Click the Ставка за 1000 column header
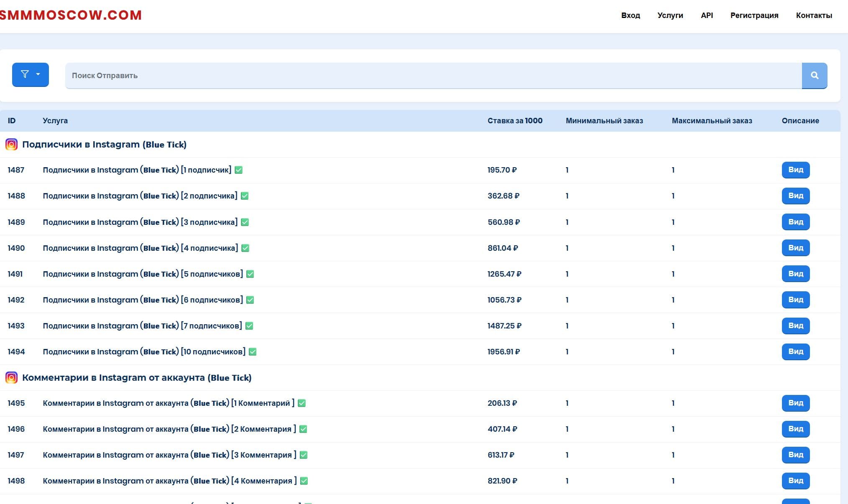This screenshot has height=504, width=848. point(515,121)
